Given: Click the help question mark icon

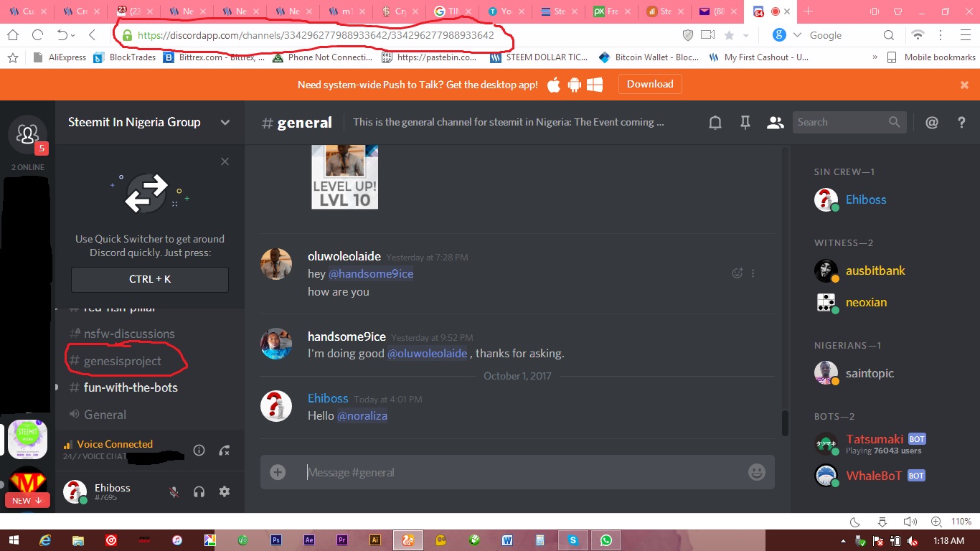Looking at the screenshot, I should point(961,122).
